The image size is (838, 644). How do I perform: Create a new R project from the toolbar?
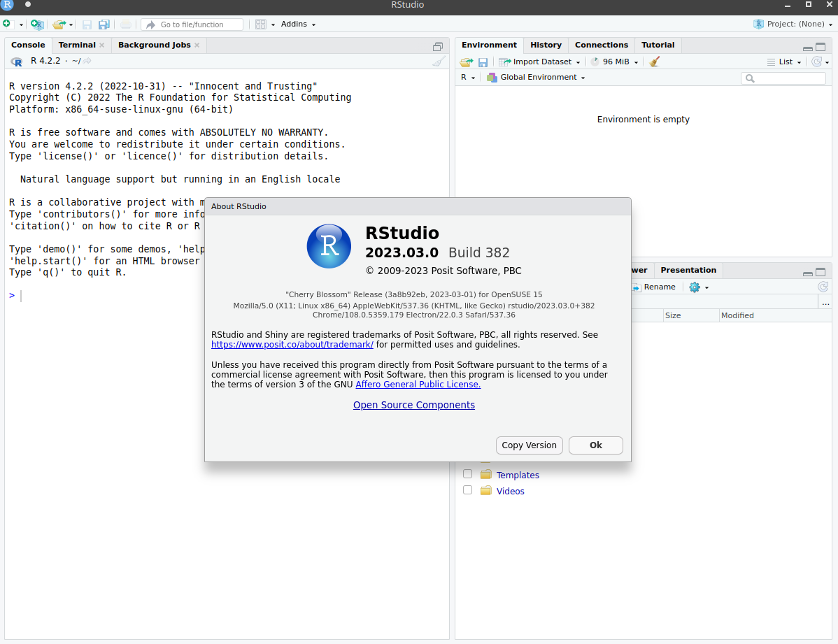pos(37,24)
